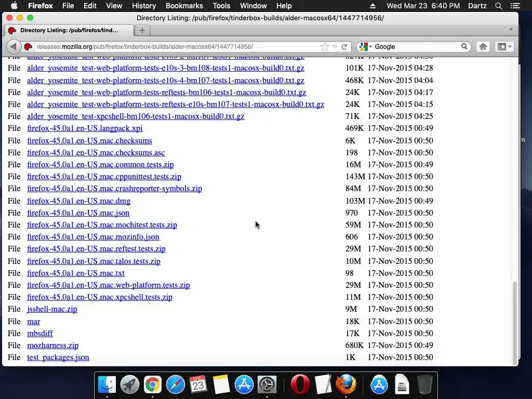The height and width of the screenshot is (399, 532).
Task: Open firefox-45.0a1.en-US.mac.checksums.asc link
Action: pos(96,153)
